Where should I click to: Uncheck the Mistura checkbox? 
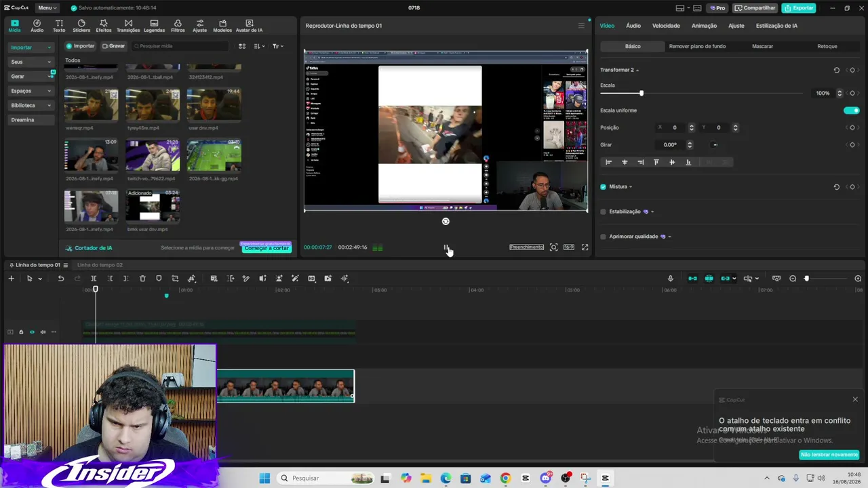pyautogui.click(x=604, y=187)
